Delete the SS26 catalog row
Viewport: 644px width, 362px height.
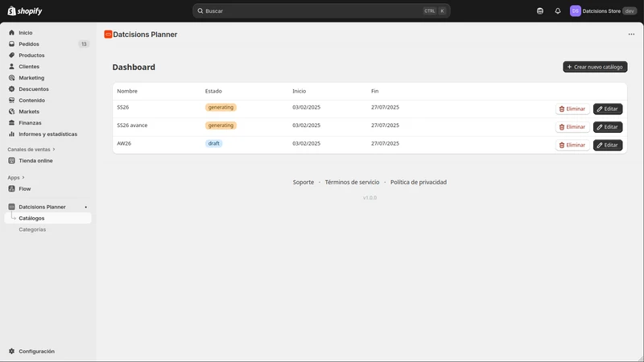(572, 109)
